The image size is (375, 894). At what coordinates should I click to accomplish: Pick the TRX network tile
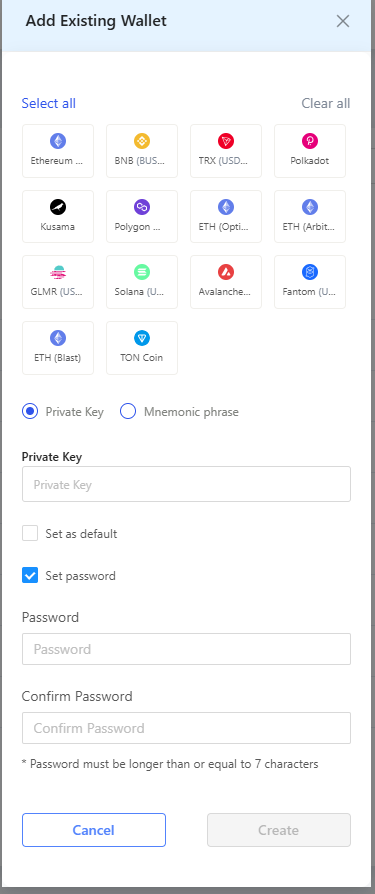tap(226, 151)
